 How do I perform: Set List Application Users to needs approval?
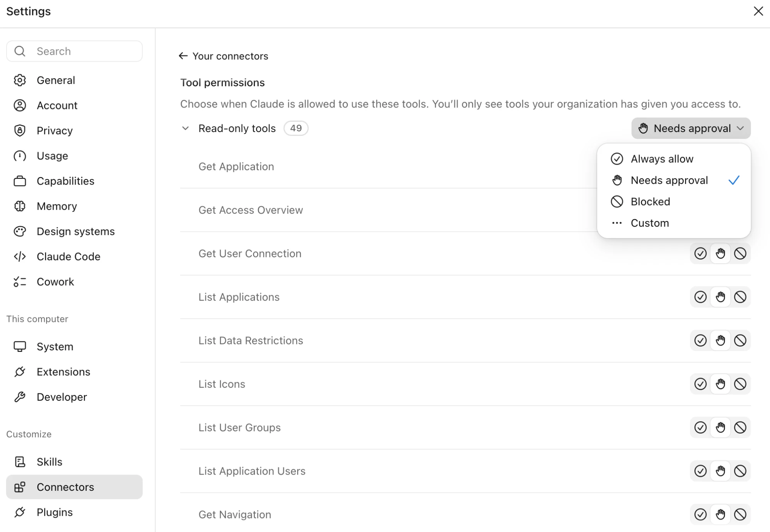(720, 471)
